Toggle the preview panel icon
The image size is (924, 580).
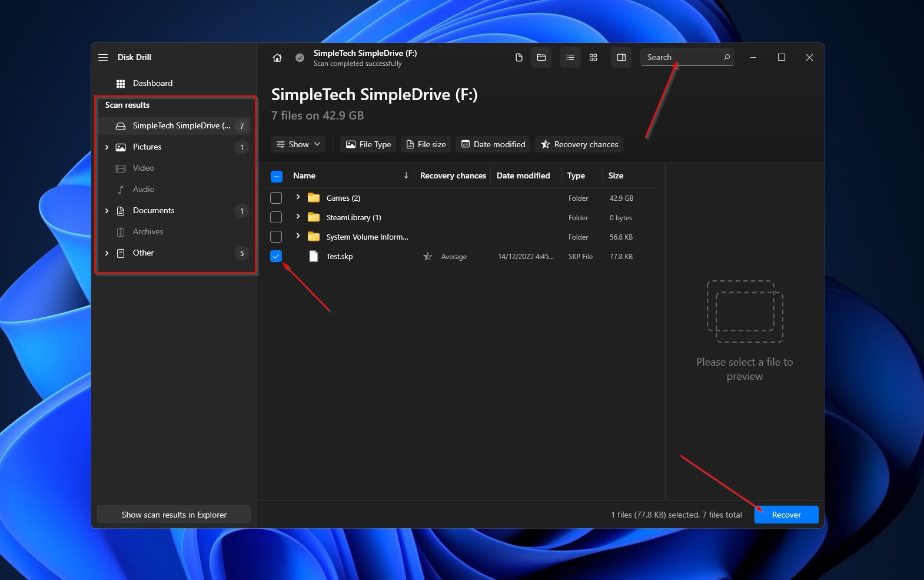point(621,58)
